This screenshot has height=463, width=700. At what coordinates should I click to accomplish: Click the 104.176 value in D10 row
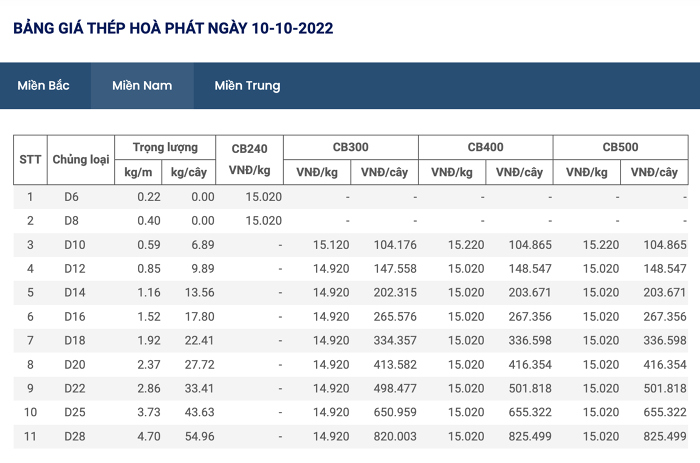pyautogui.click(x=395, y=245)
